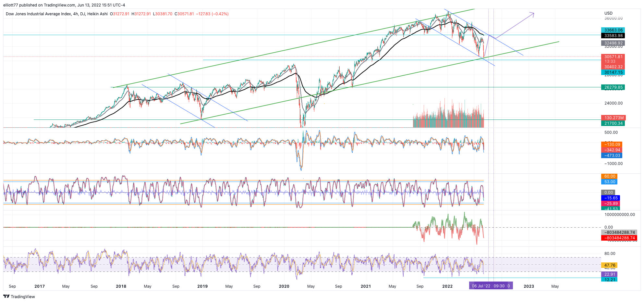Image resolution: width=644 pixels, height=302 pixels.
Task: Select the 06 Jul '22 09:30 time marker
Action: click(491, 286)
